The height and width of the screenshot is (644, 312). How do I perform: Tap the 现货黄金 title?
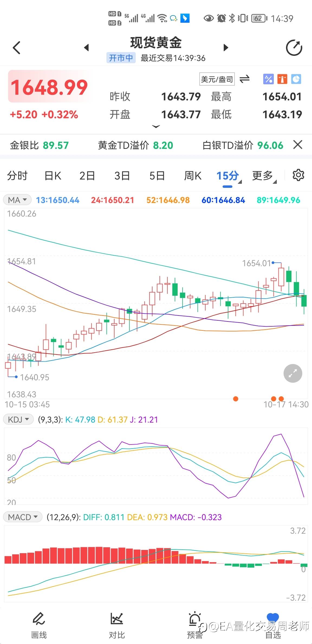156,43
